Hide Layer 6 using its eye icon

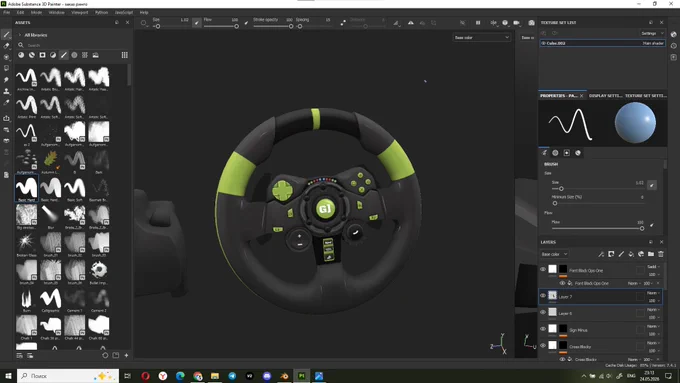point(543,312)
